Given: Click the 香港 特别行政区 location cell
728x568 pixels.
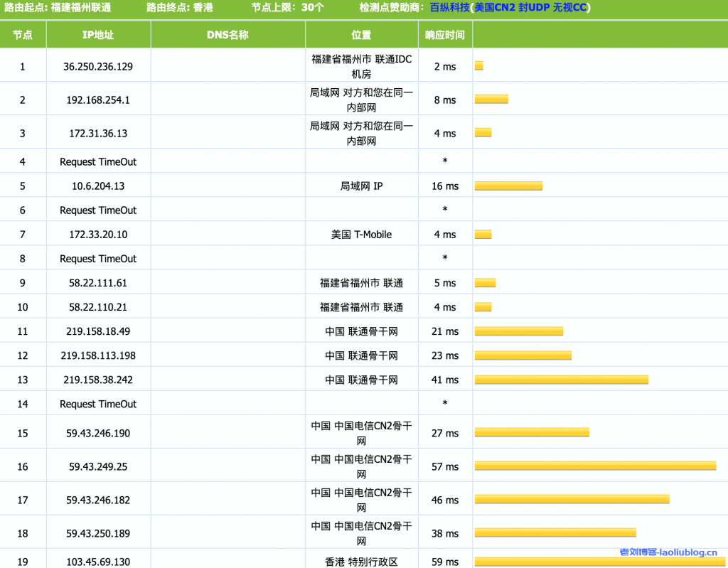Looking at the screenshot, I should 361,562.
